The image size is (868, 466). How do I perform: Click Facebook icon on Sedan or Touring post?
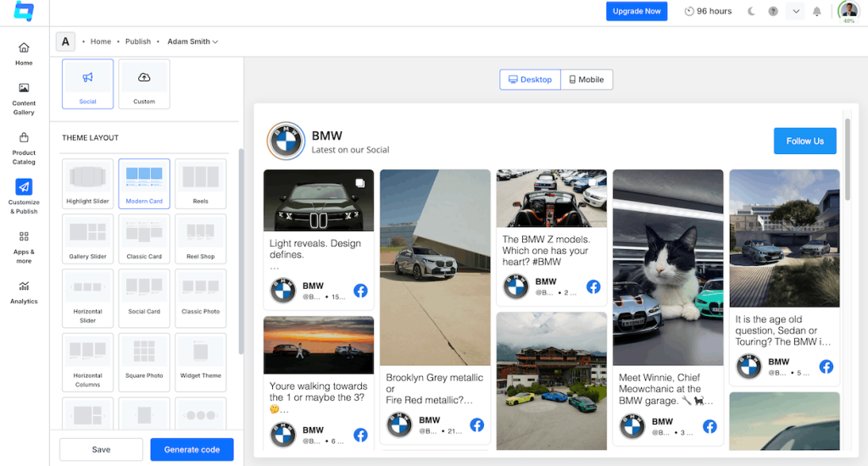point(826,366)
